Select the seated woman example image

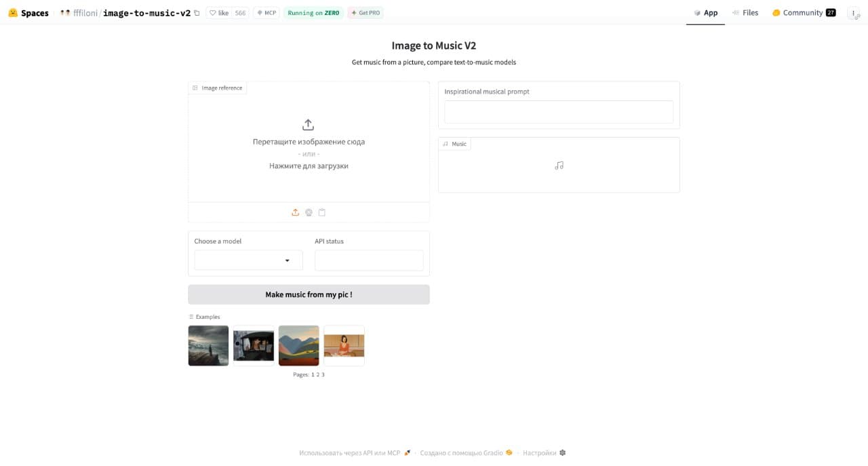coord(344,346)
